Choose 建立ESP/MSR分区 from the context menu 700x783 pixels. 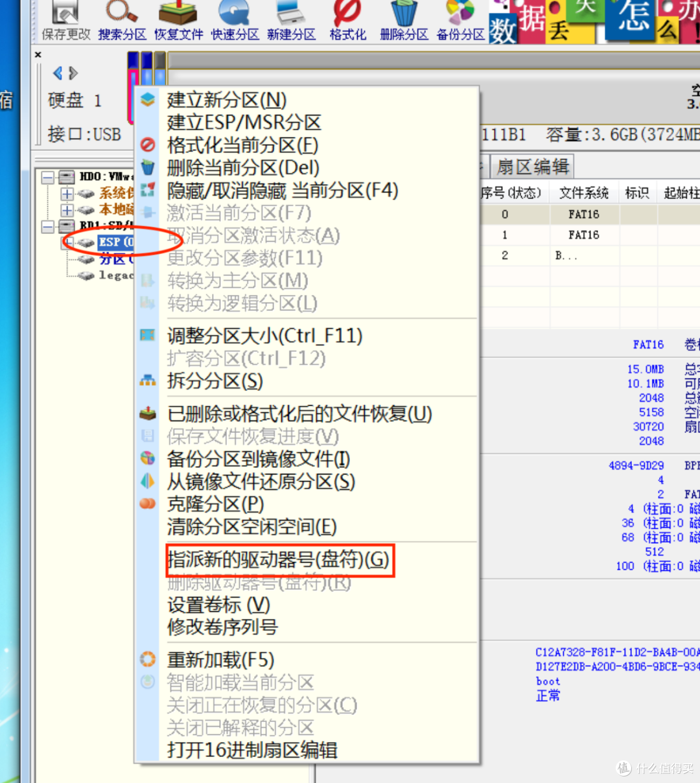(x=244, y=123)
